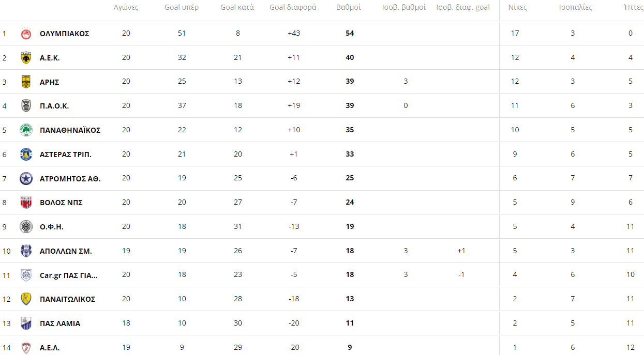Viewport: 644px width, 355px height.
Task: Click the Αγώνες column header
Action: coord(126,8)
